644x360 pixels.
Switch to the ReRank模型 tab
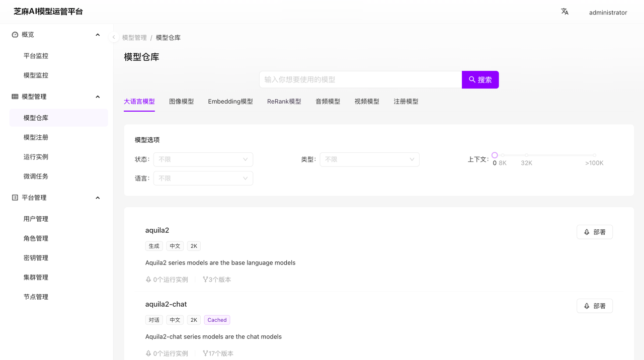(284, 101)
